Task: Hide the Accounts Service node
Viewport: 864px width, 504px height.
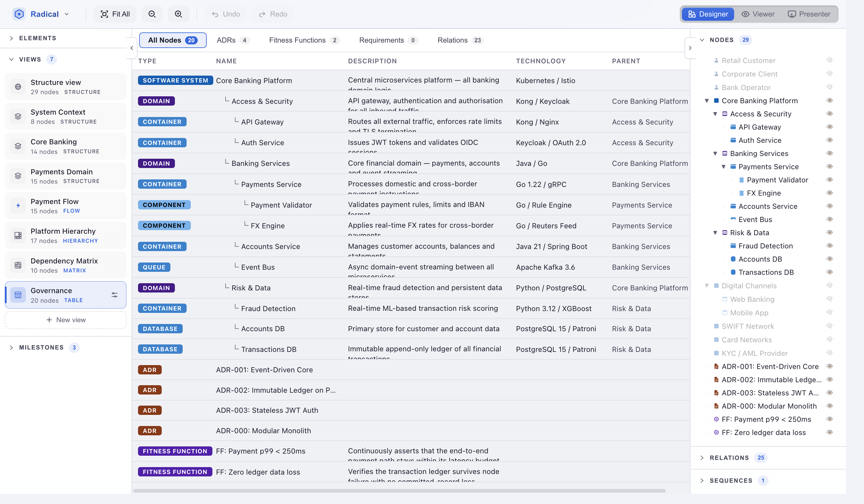Action: point(829,206)
